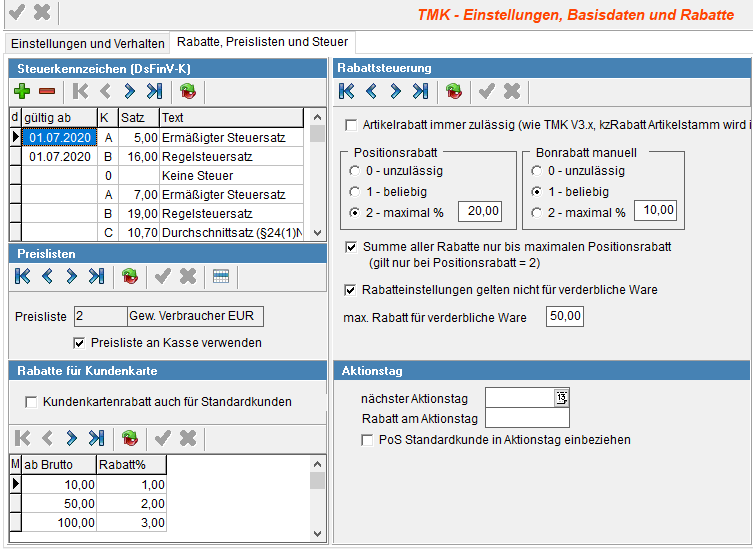Open the price list table icon
This screenshot has width=753, height=550.
coord(220,276)
